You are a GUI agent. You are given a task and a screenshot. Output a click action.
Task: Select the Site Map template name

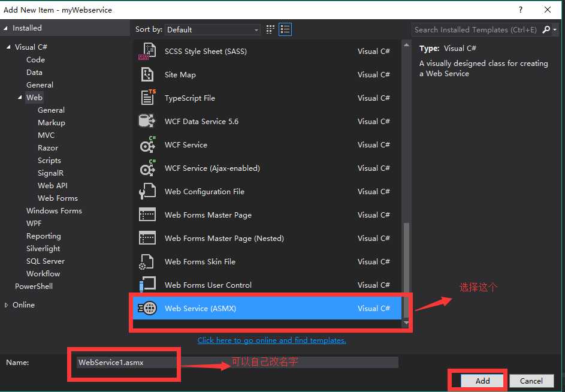180,75
